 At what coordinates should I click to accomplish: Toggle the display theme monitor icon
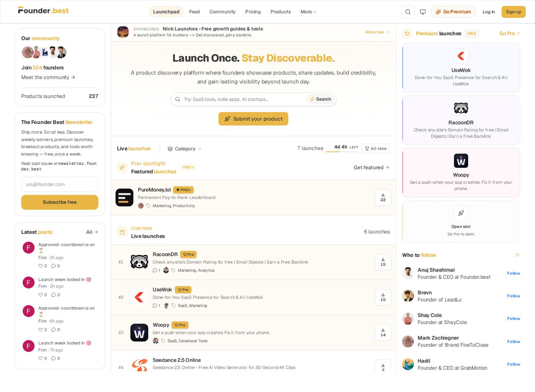[423, 12]
